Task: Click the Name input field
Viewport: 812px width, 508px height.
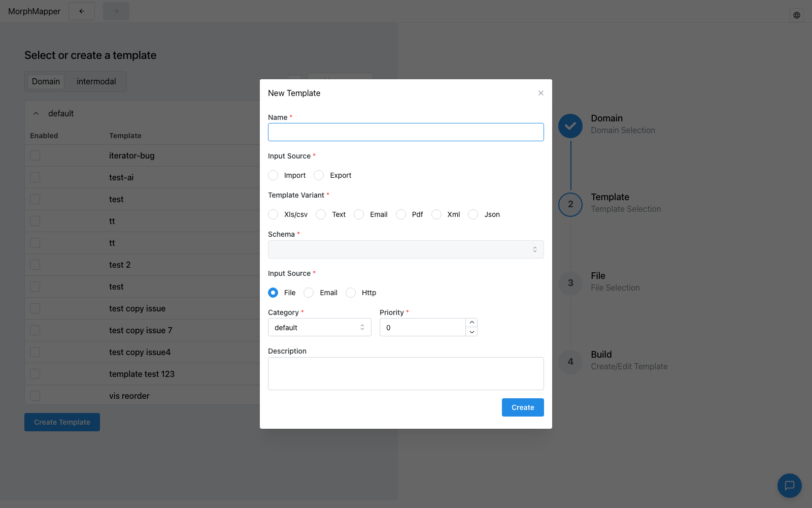Action: 406,132
